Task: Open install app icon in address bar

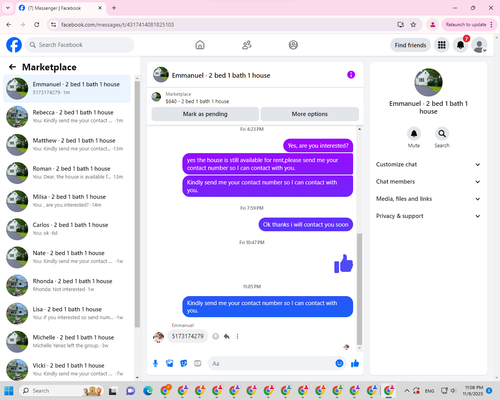Action: (x=400, y=25)
